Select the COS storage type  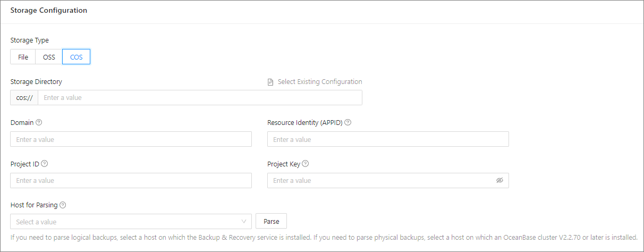pyautogui.click(x=77, y=57)
